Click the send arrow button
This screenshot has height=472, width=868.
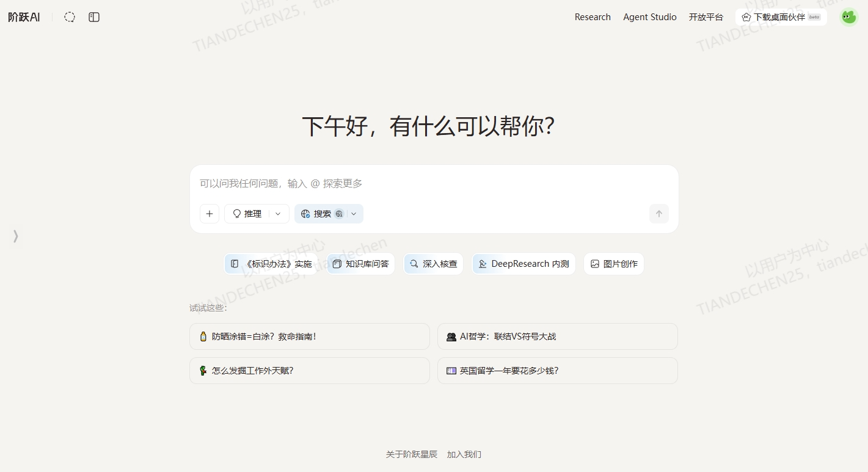tap(658, 214)
